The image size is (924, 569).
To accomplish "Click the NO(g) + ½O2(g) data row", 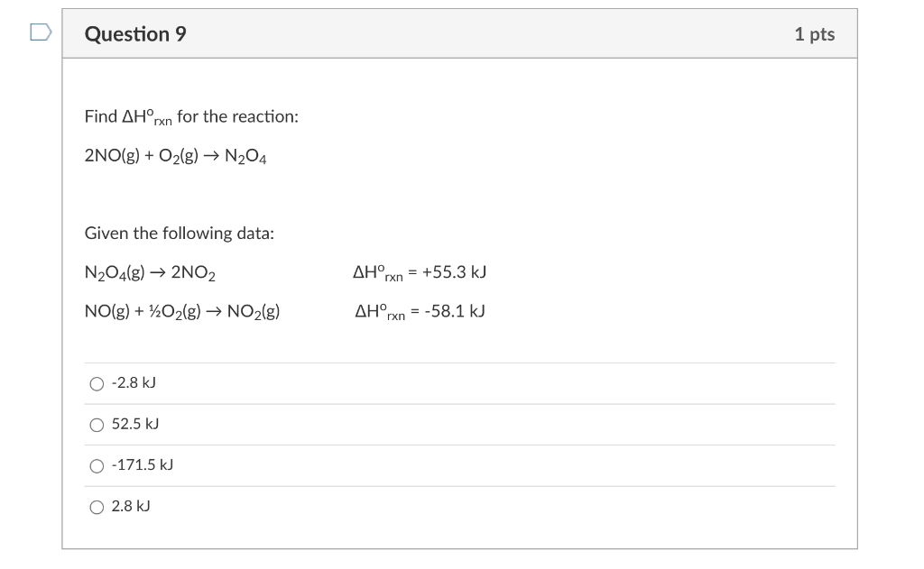I will (181, 310).
